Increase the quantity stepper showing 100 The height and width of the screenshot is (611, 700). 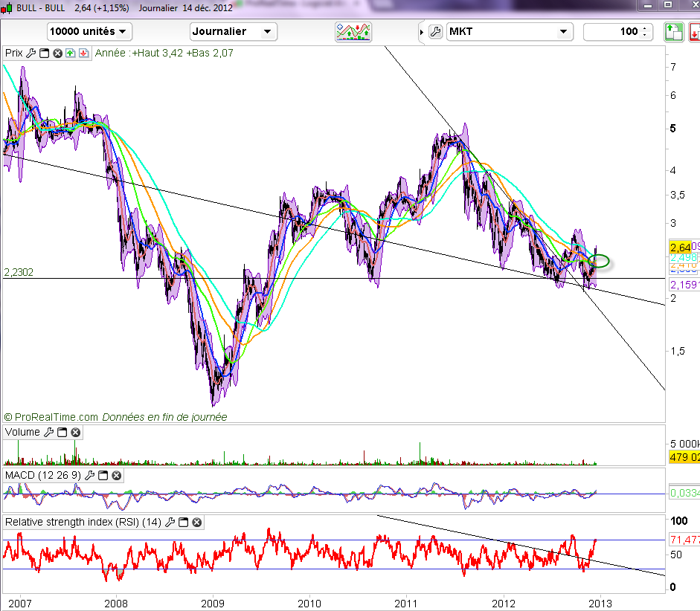646,28
